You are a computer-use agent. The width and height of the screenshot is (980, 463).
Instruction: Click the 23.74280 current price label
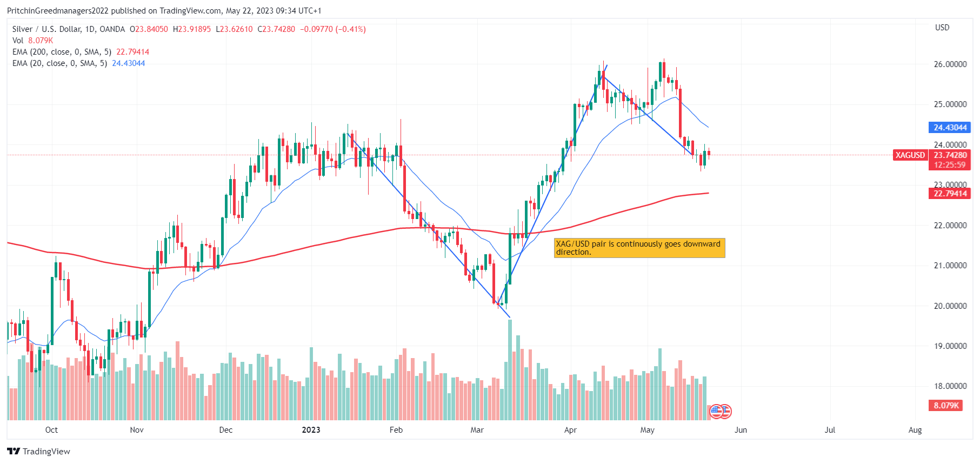click(950, 155)
